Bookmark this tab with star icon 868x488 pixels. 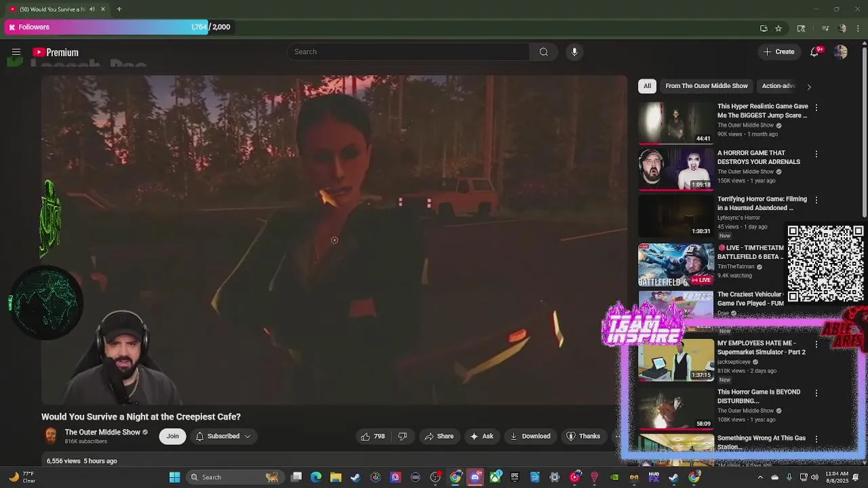tap(778, 28)
